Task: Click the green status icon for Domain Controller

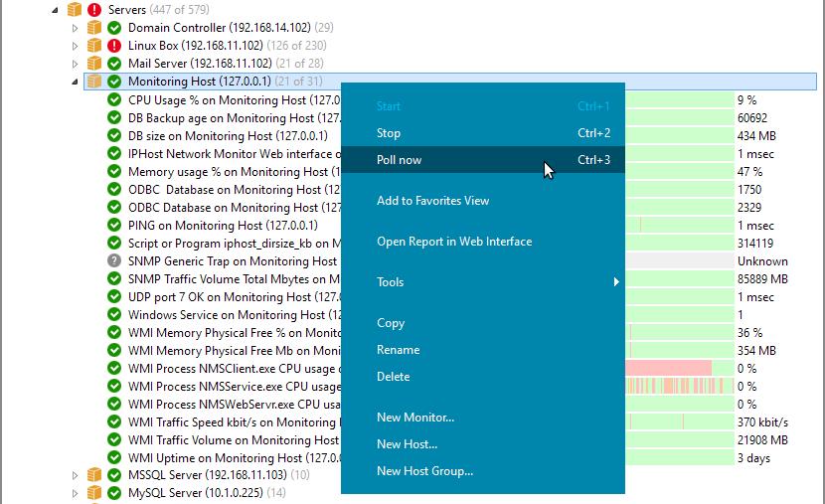Action: point(114,28)
